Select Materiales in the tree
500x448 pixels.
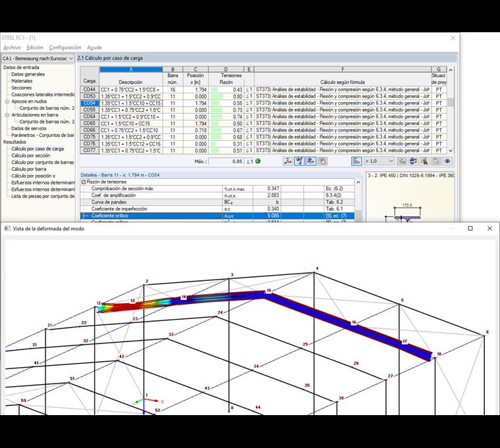click(x=22, y=81)
